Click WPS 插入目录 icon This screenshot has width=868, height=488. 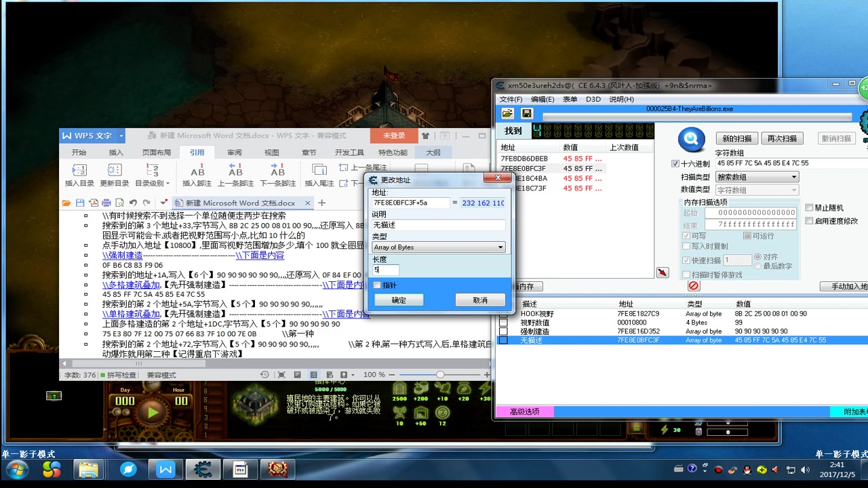[79, 171]
